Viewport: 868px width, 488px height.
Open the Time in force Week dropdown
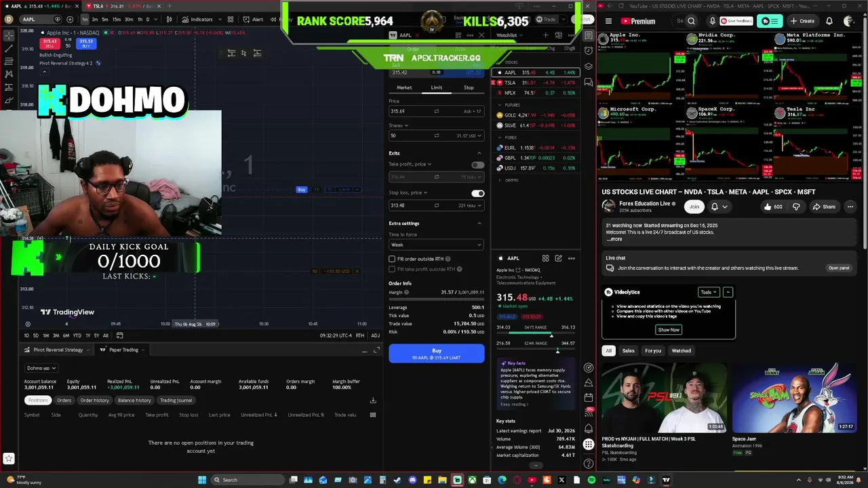click(x=436, y=245)
